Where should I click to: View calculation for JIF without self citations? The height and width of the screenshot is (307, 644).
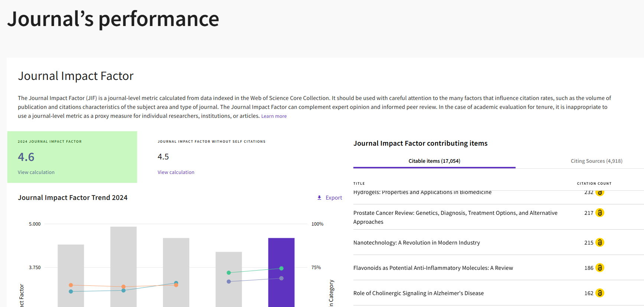[x=176, y=172]
